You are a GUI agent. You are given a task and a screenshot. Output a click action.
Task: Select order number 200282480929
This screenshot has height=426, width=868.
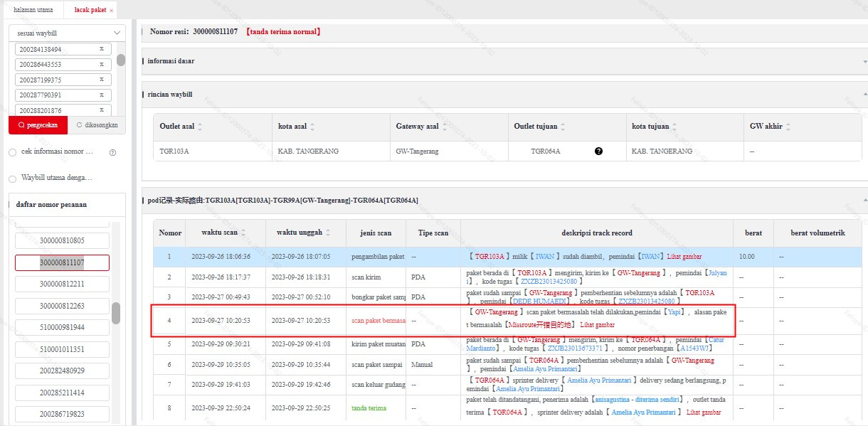[x=62, y=371]
